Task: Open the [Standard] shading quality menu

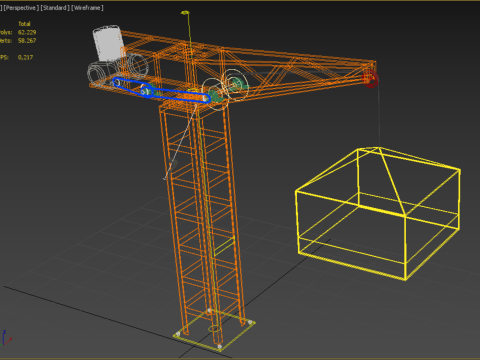Action: (55, 8)
